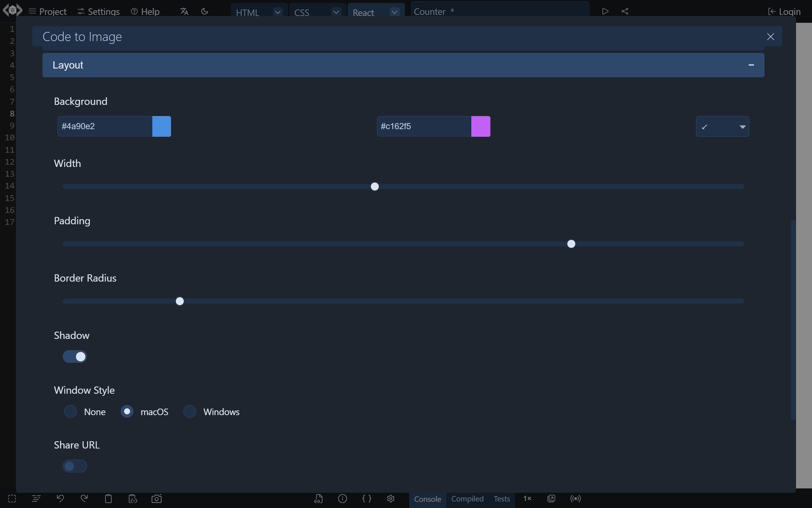Switch to the Compiled tab
Viewport: 812px width, 508px height.
pos(467,499)
